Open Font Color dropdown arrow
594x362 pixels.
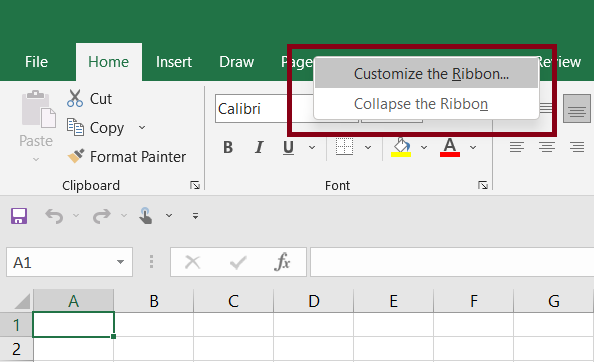click(473, 147)
